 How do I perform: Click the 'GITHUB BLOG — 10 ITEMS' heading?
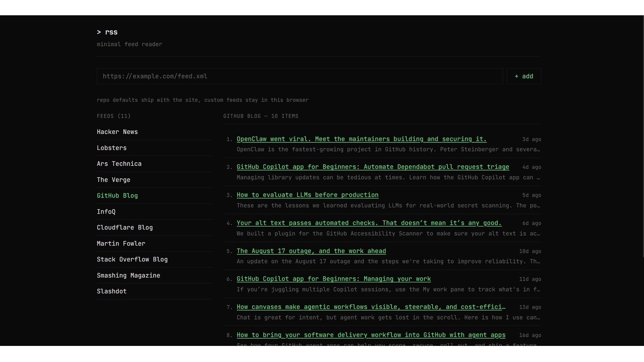(x=261, y=116)
